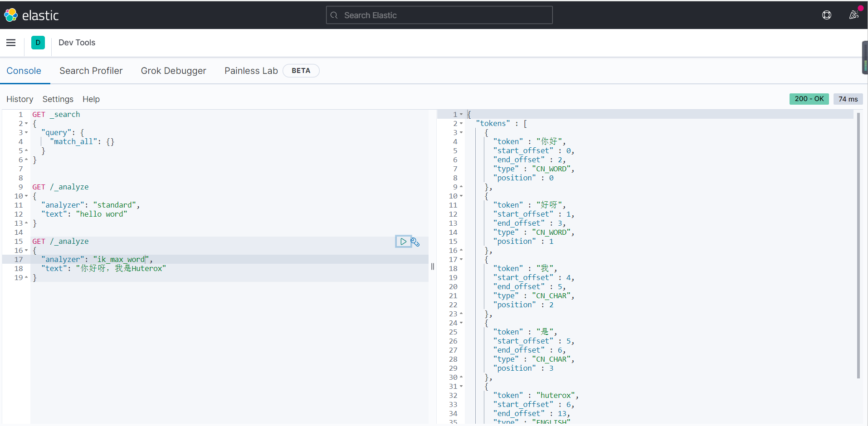Click the GET _search request line
The image size is (868, 426).
56,115
